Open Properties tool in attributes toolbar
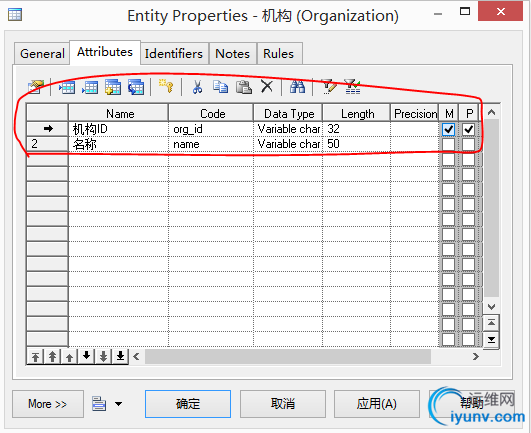The height and width of the screenshot is (433, 531). 36,87
